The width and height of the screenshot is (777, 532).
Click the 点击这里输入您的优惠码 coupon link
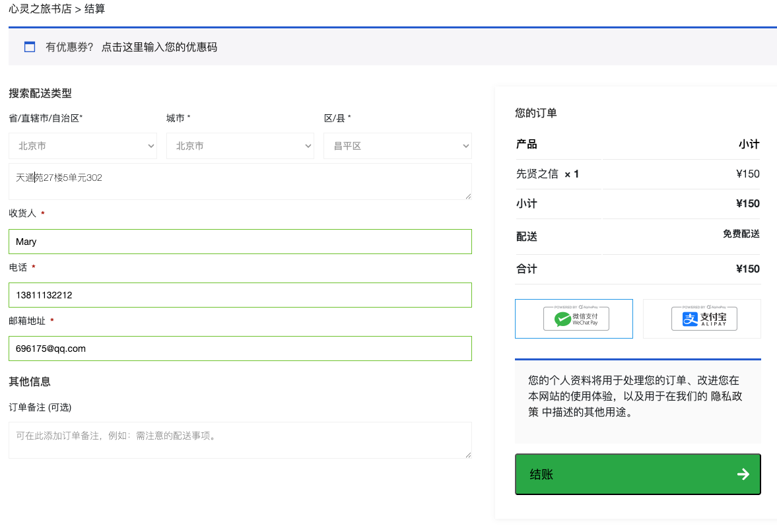coord(159,47)
